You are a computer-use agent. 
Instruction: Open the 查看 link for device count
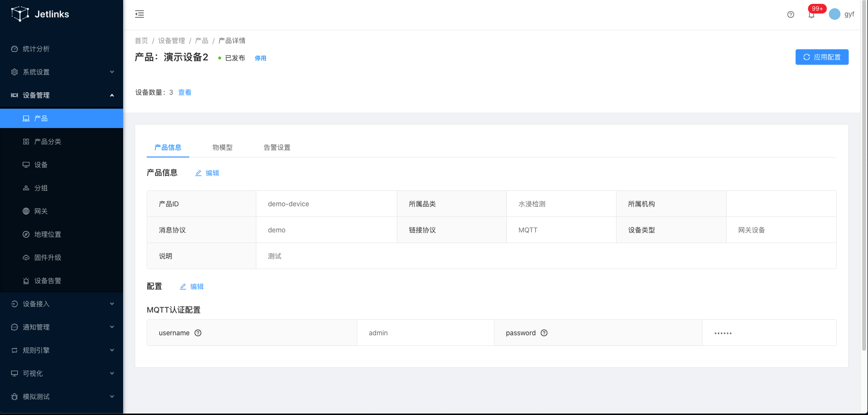184,92
